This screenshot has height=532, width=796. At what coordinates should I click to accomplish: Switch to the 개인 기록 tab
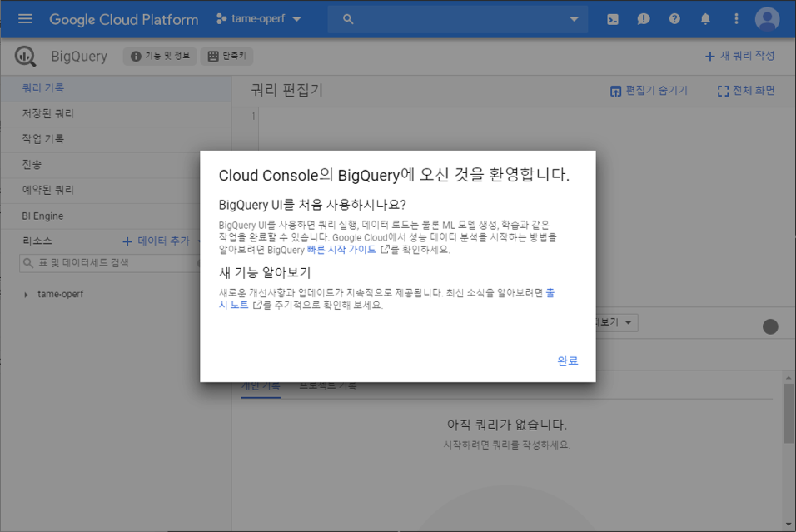click(261, 387)
